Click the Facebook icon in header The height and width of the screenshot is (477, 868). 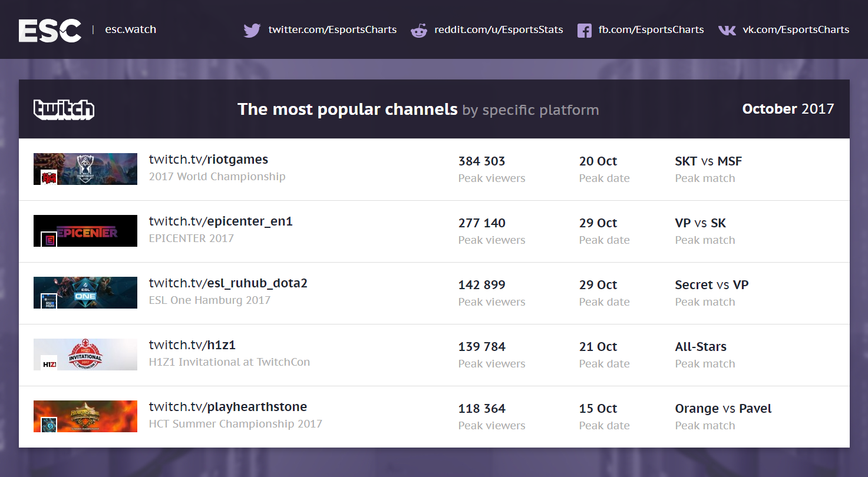[584, 30]
